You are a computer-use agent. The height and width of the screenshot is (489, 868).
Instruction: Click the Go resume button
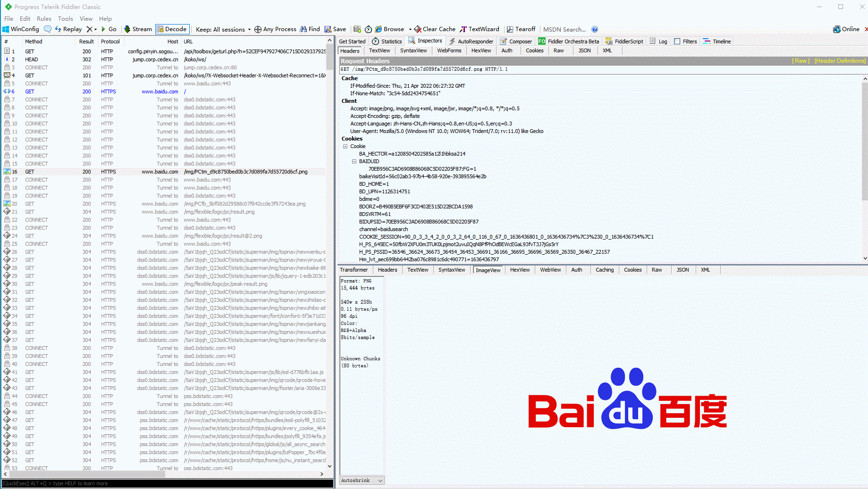pyautogui.click(x=109, y=29)
